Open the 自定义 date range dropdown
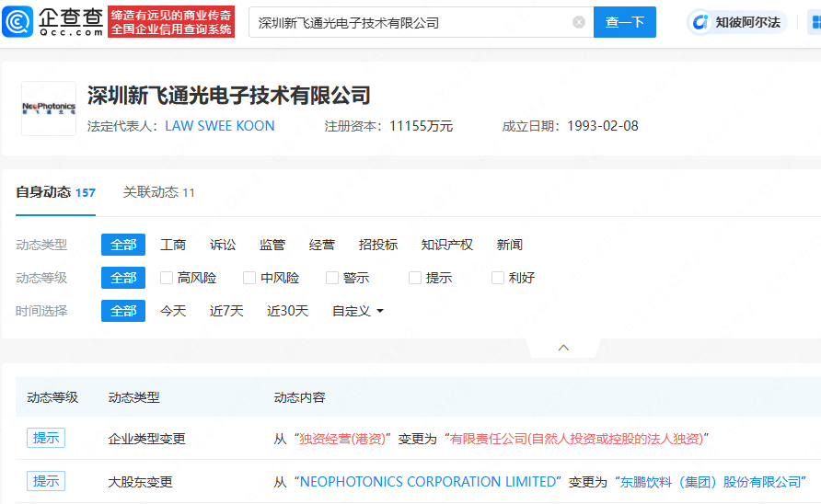Image resolution: width=821 pixels, height=504 pixels. coord(358,311)
